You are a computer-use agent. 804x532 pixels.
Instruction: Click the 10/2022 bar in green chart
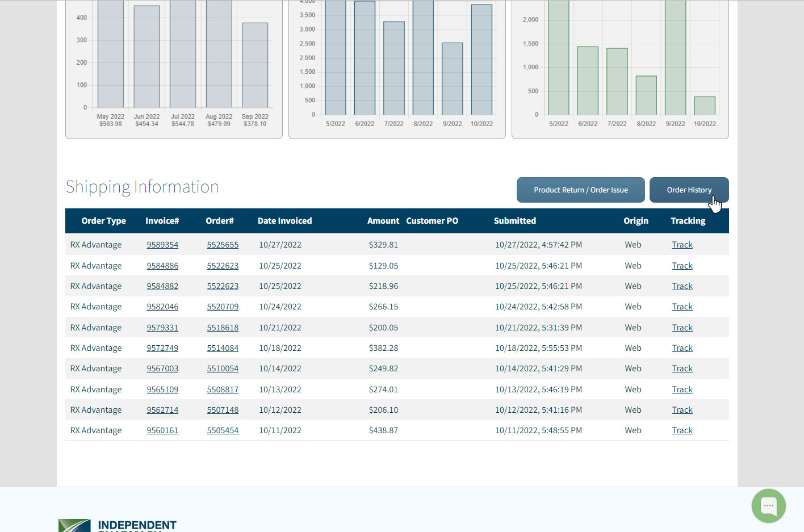point(705,106)
